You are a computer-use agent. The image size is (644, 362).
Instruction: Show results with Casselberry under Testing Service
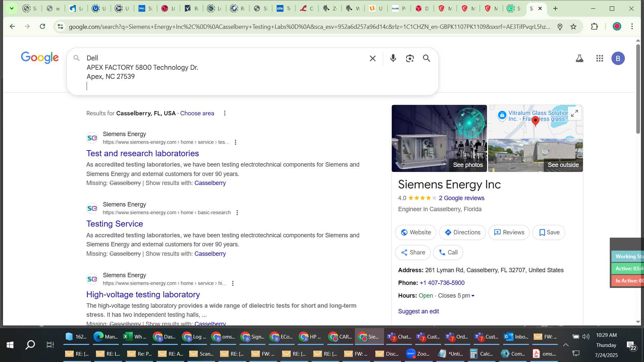[210, 254]
